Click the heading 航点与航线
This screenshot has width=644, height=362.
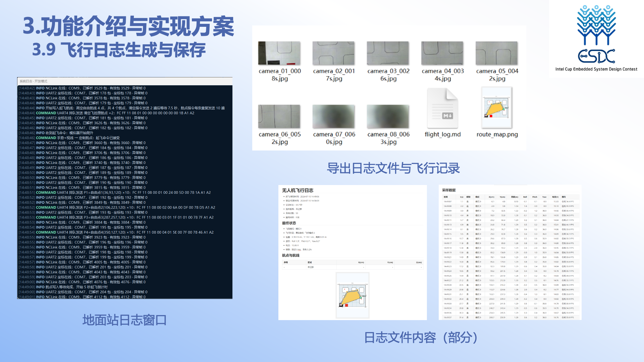point(290,255)
